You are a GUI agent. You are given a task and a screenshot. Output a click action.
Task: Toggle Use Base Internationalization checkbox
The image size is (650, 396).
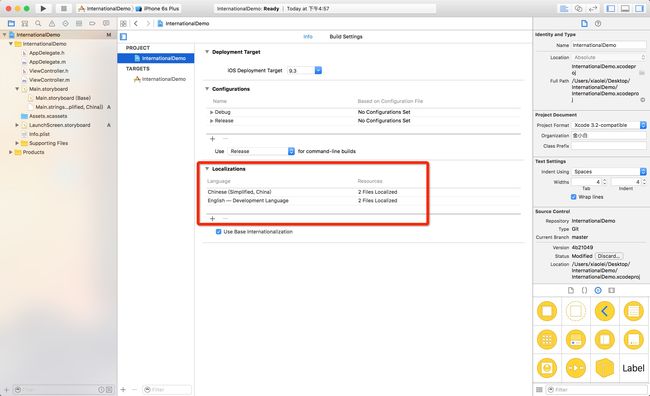pos(218,232)
